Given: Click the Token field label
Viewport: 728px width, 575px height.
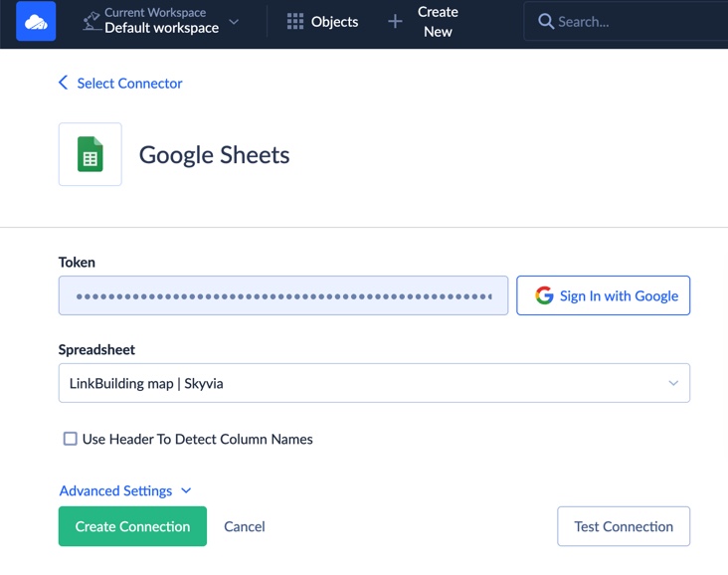Looking at the screenshot, I should pos(77,263).
